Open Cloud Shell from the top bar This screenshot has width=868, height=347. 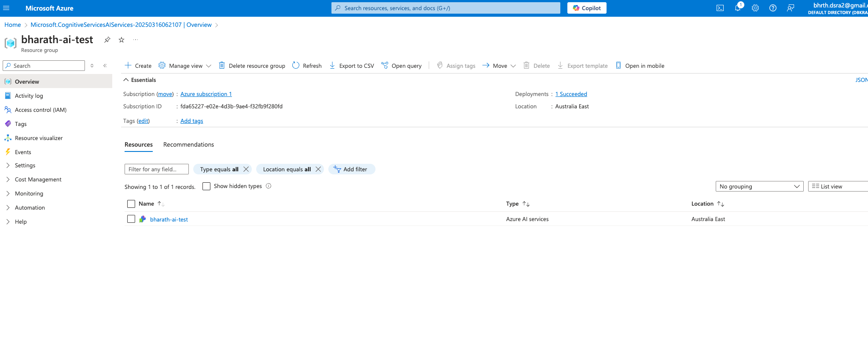point(720,8)
